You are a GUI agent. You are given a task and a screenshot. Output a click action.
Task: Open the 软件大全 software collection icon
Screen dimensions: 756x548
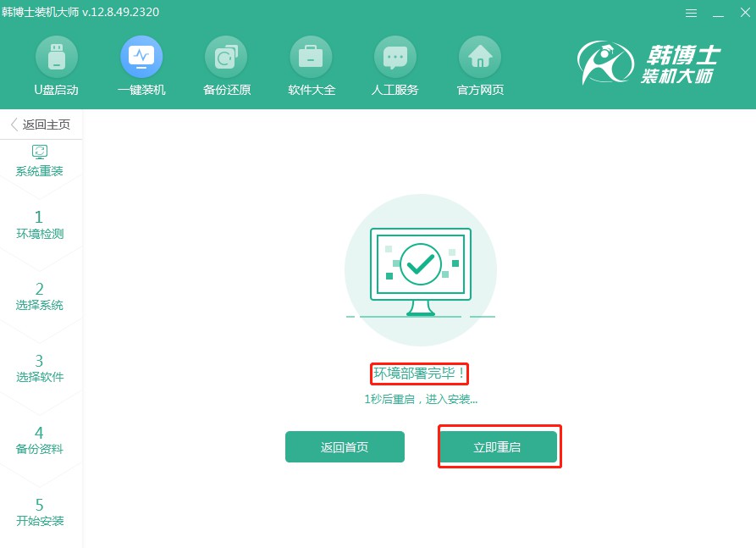click(311, 58)
